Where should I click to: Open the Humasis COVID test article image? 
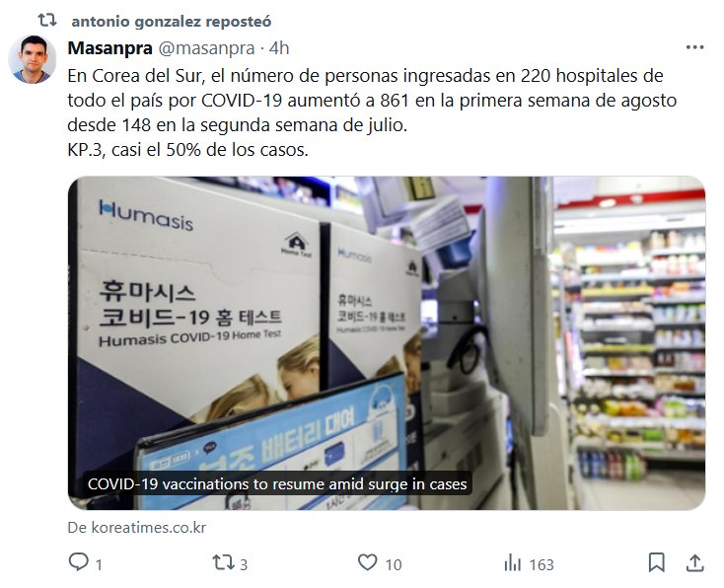387,342
